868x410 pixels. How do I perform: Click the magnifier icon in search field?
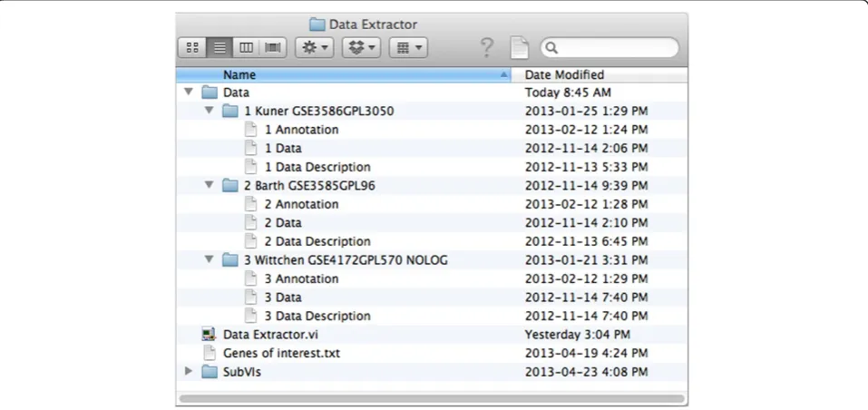coord(551,48)
